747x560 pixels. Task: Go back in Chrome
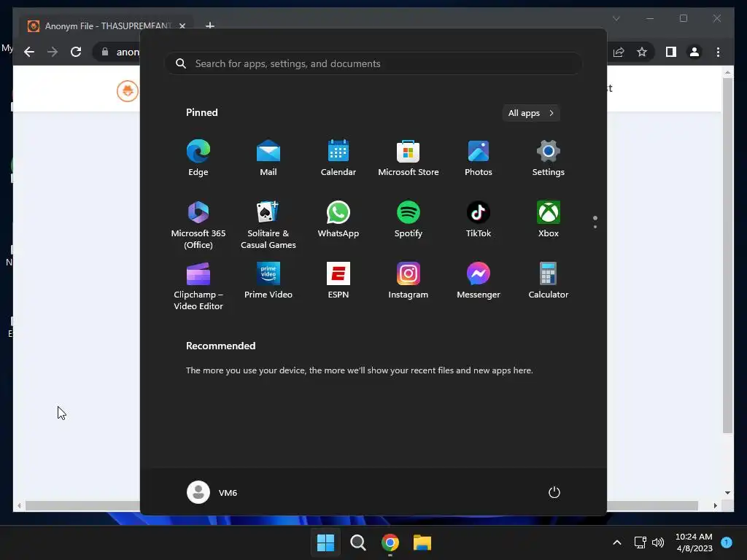29,52
